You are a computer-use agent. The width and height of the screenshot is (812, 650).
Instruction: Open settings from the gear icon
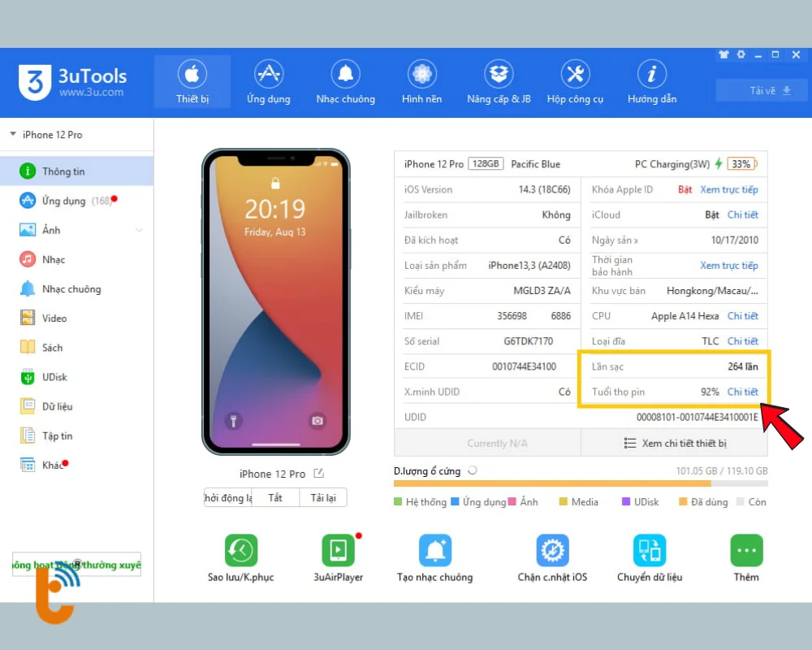point(741,55)
